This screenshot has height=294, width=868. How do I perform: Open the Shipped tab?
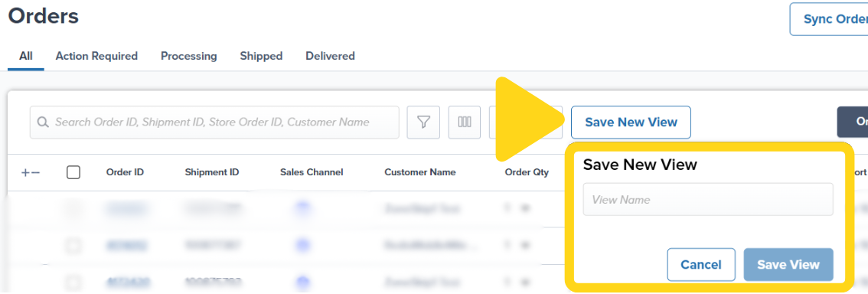tap(261, 56)
